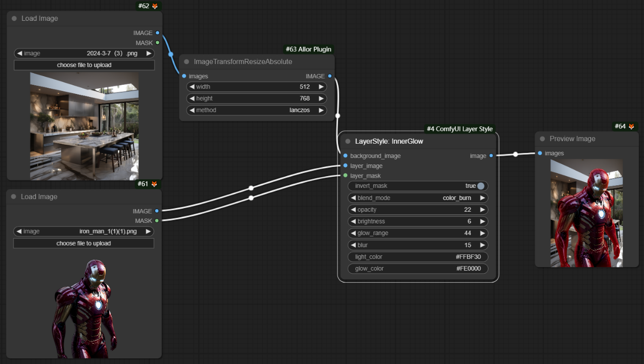Image resolution: width=644 pixels, height=364 pixels.
Task: Click the glow_color #FE0000 field
Action: (x=417, y=269)
